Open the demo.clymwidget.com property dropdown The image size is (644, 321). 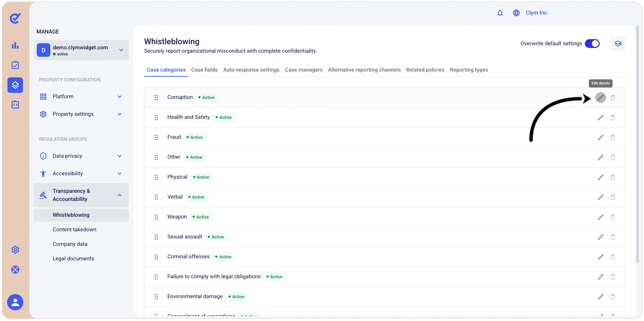click(81, 50)
